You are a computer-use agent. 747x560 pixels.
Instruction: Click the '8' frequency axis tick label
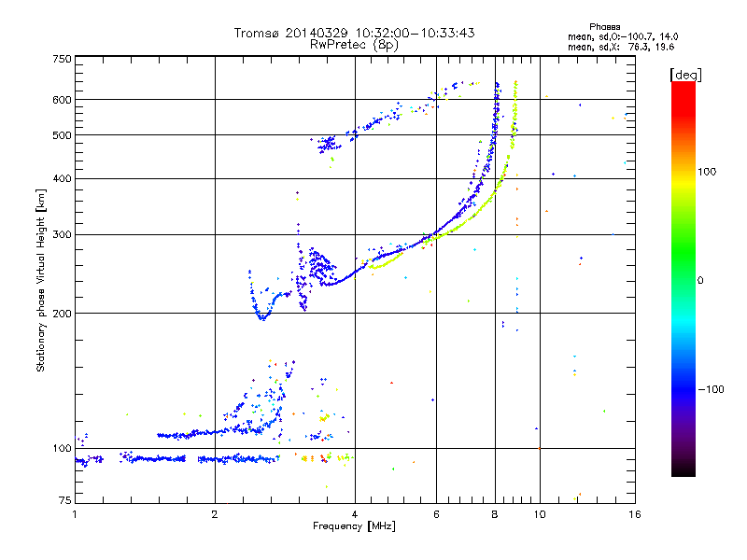tap(495, 514)
